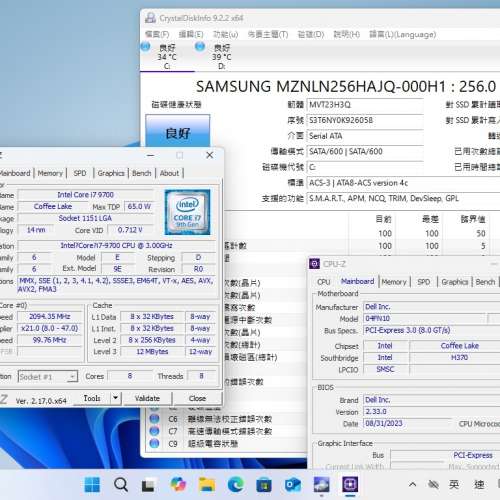Open the 佈景主題(T) menu
The width and height of the screenshot is (500, 500).
268,34
